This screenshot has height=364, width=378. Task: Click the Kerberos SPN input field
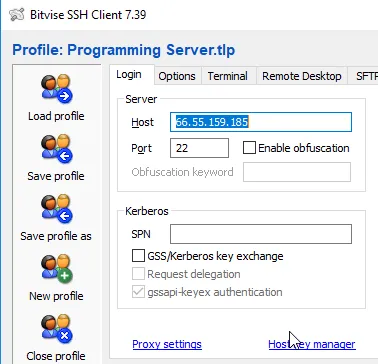pos(261,234)
